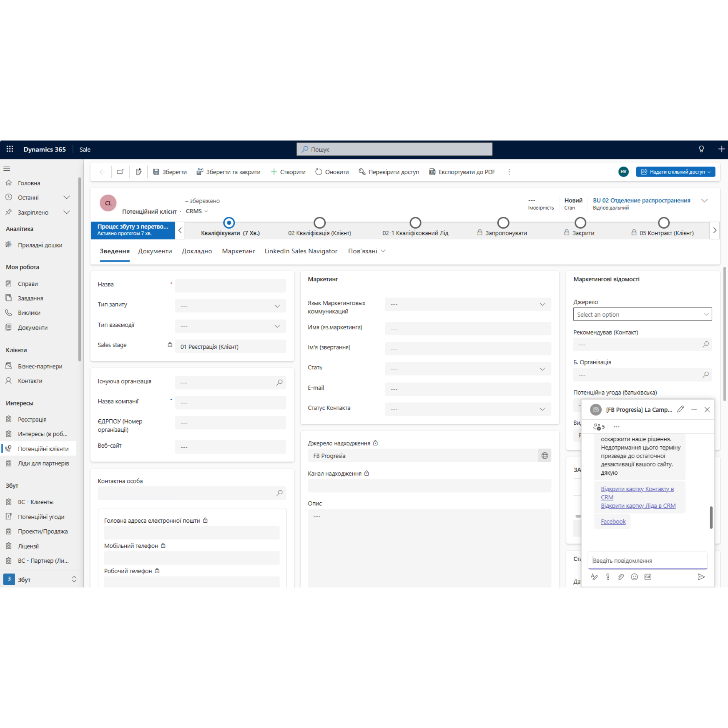728x728 pixels.
Task: Collapse the hamburger navigation menu
Action: pyautogui.click(x=7, y=169)
